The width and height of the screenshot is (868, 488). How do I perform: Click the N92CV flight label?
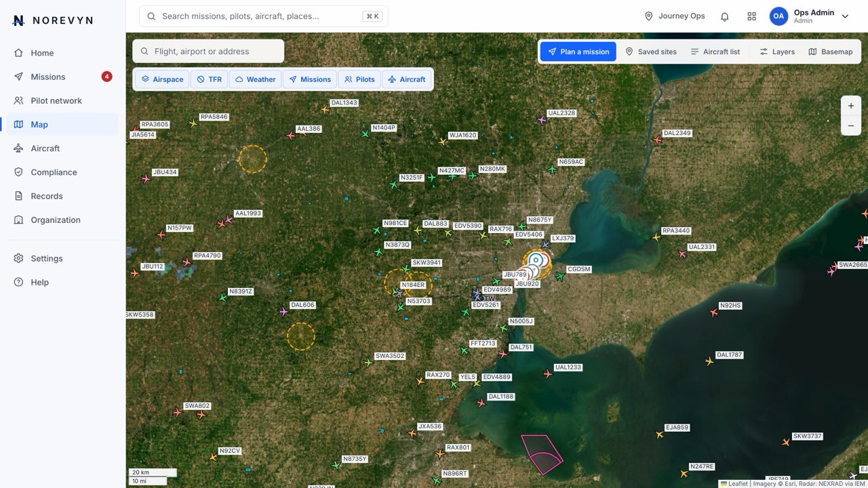[x=230, y=451]
